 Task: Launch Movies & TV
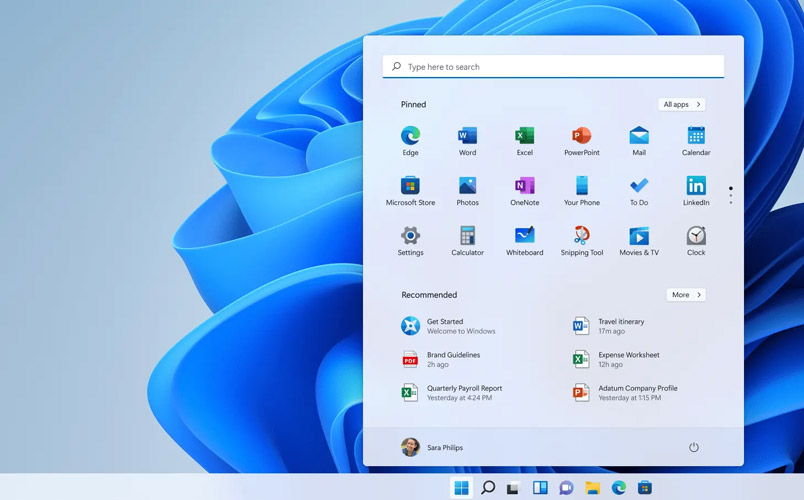pyautogui.click(x=638, y=237)
